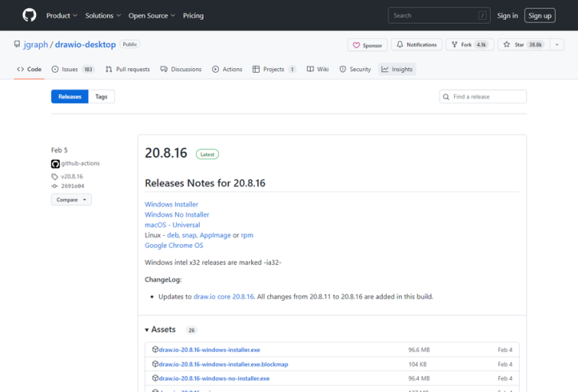
Task: Focus the Find a release field
Action: [483, 96]
